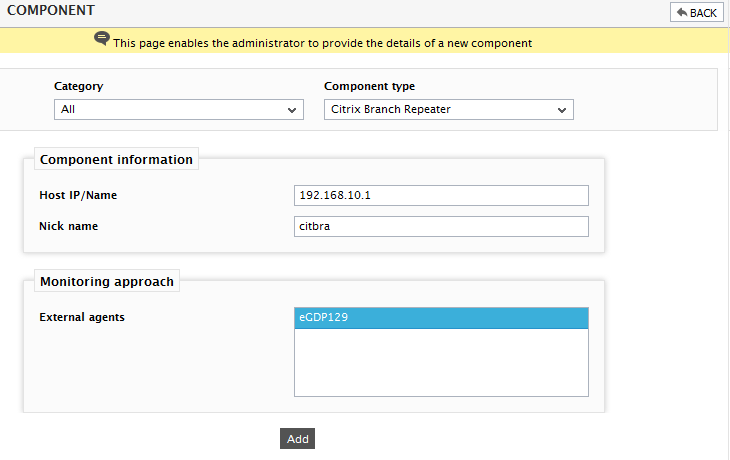This screenshot has width=730, height=460.
Task: Click the COMPONENT page heading
Action: point(51,10)
